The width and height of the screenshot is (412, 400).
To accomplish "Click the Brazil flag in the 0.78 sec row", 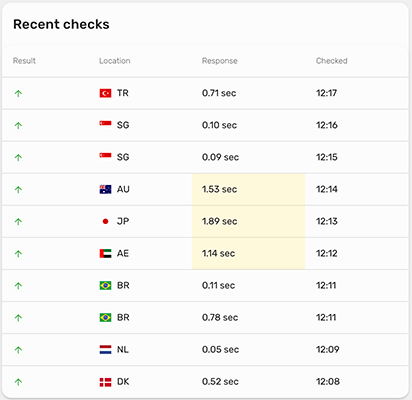I will [x=105, y=318].
